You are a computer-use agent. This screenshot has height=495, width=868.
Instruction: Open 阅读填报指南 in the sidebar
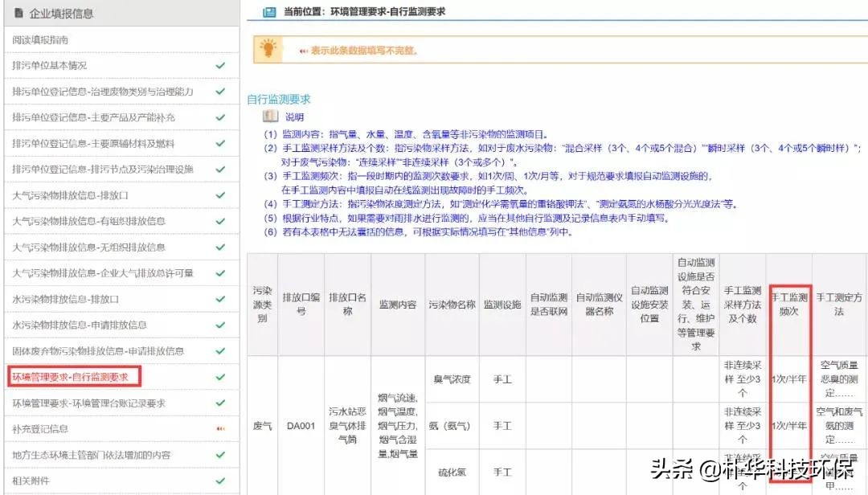[x=40, y=40]
